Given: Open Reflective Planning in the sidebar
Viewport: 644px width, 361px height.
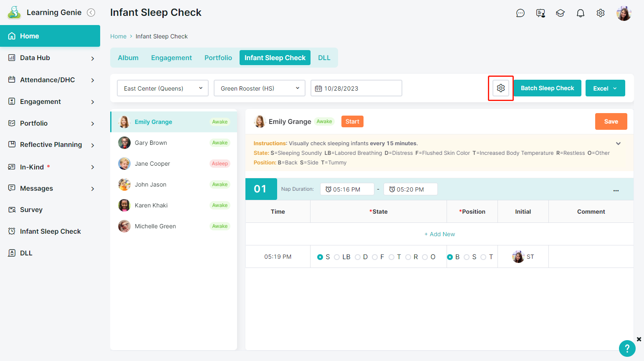Looking at the screenshot, I should (51, 145).
